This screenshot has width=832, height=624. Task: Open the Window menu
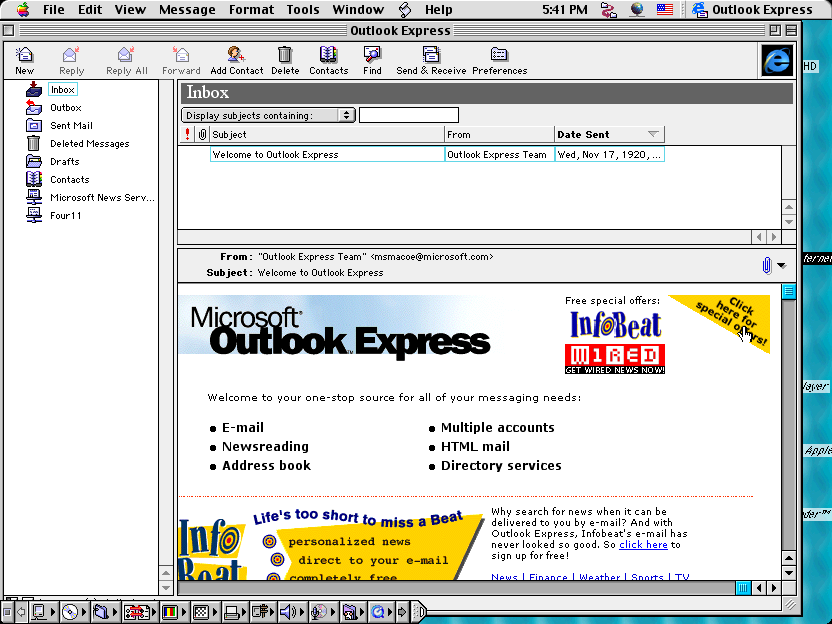pyautogui.click(x=358, y=10)
